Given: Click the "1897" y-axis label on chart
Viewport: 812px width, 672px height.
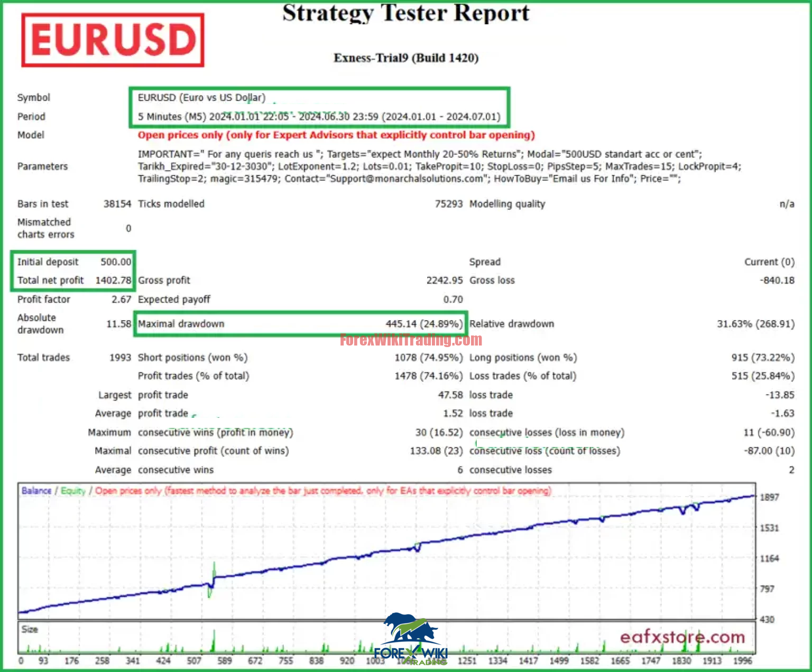Looking at the screenshot, I should pyautogui.click(x=769, y=498).
